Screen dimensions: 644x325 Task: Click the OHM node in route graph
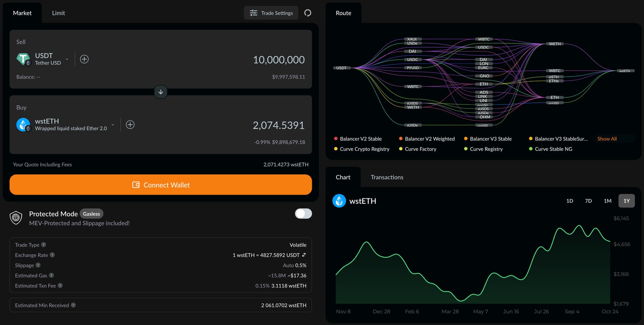tap(485, 117)
